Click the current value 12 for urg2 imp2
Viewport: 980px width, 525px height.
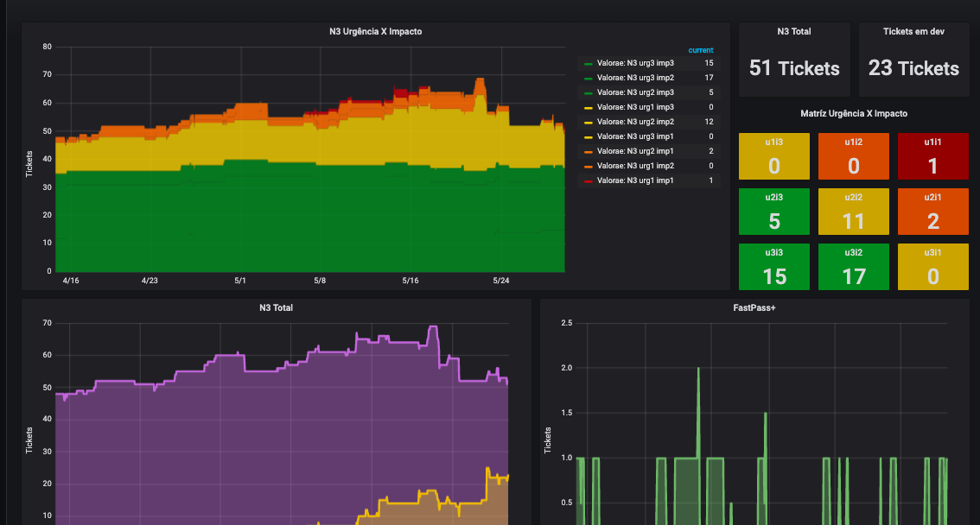pos(709,122)
